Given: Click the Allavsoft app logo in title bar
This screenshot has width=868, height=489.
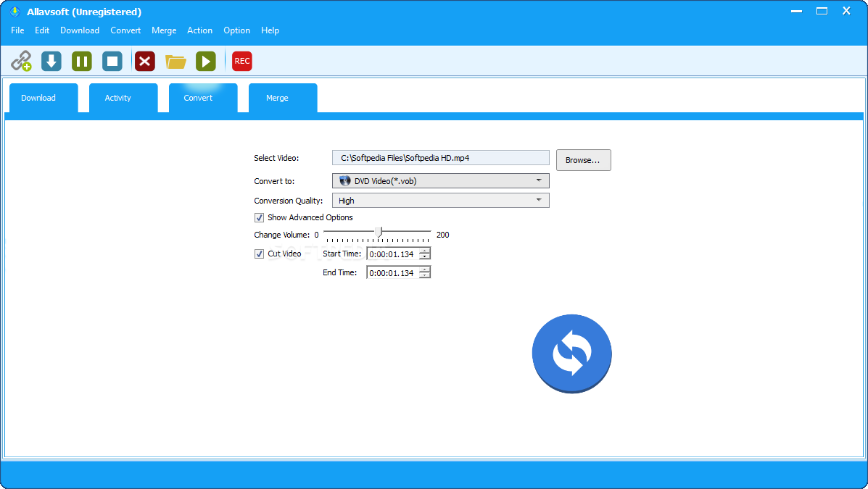Looking at the screenshot, I should [x=15, y=12].
